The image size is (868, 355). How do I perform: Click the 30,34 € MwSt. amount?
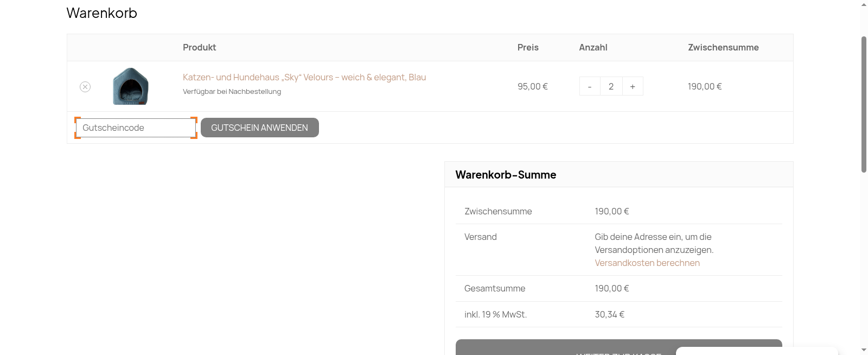pos(609,314)
